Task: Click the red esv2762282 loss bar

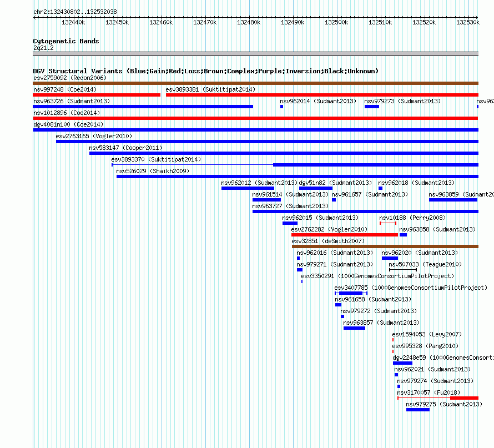Action: coord(345,235)
